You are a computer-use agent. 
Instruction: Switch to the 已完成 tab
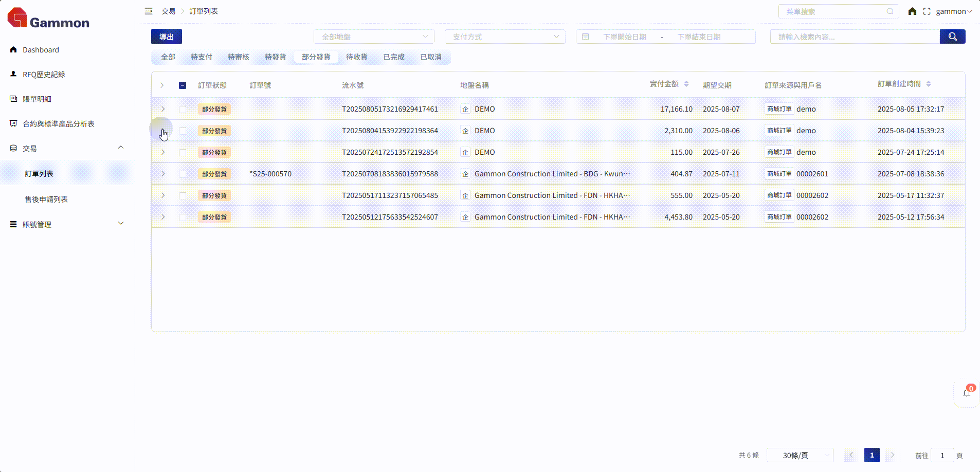click(x=393, y=57)
